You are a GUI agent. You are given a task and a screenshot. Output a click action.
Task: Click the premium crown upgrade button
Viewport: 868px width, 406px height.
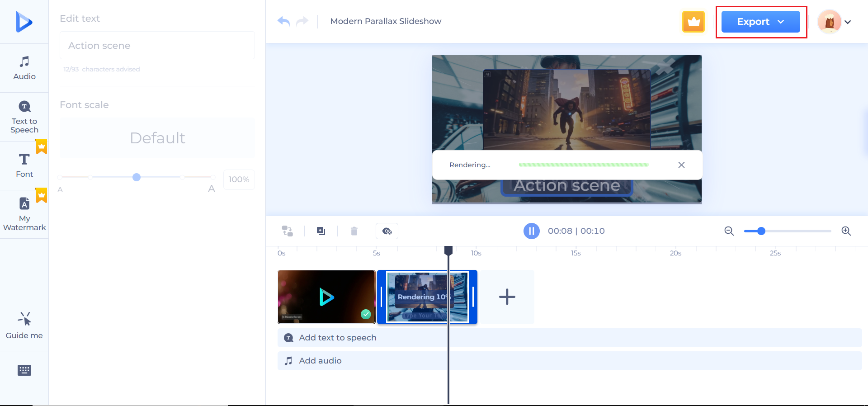(x=693, y=22)
